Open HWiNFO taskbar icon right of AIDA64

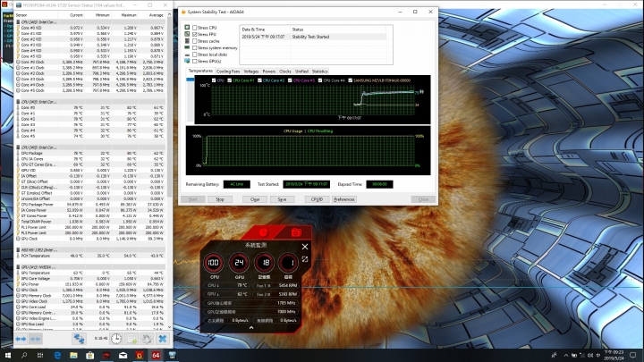click(172, 355)
